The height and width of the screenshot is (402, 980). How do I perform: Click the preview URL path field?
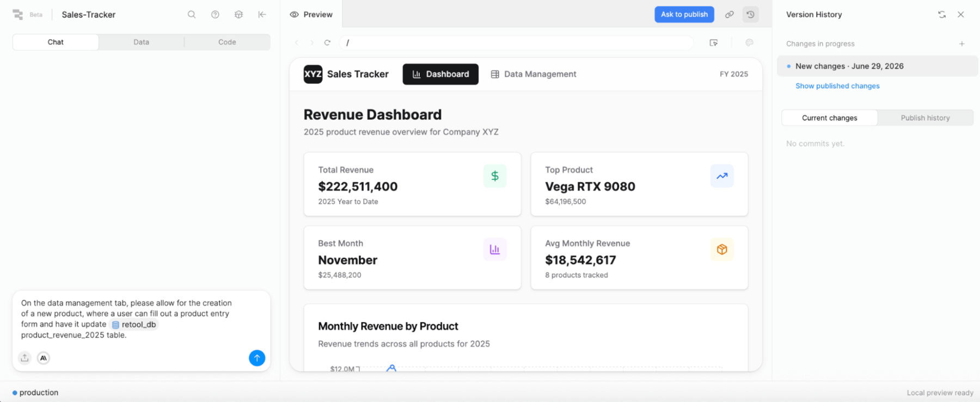pyautogui.click(x=516, y=42)
